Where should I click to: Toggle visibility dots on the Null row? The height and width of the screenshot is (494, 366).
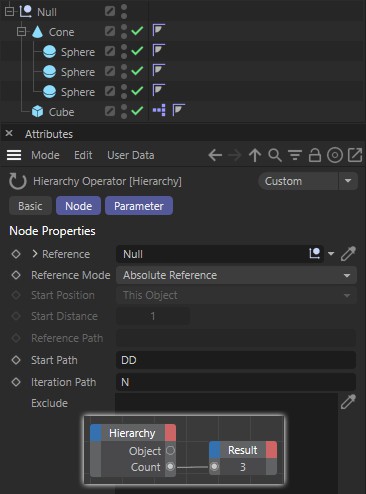pos(124,11)
